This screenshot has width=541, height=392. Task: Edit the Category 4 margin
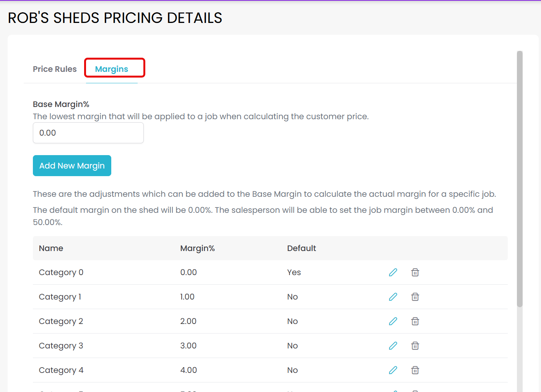(393, 370)
